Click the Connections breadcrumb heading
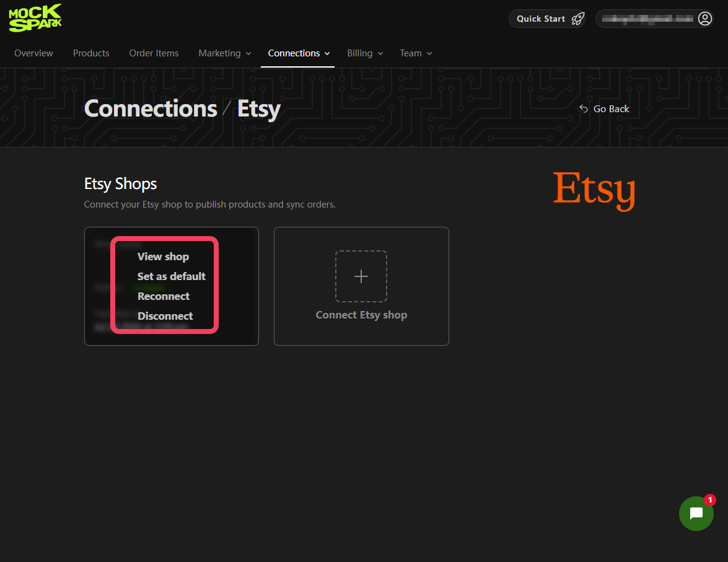This screenshot has height=562, width=728. point(151,108)
